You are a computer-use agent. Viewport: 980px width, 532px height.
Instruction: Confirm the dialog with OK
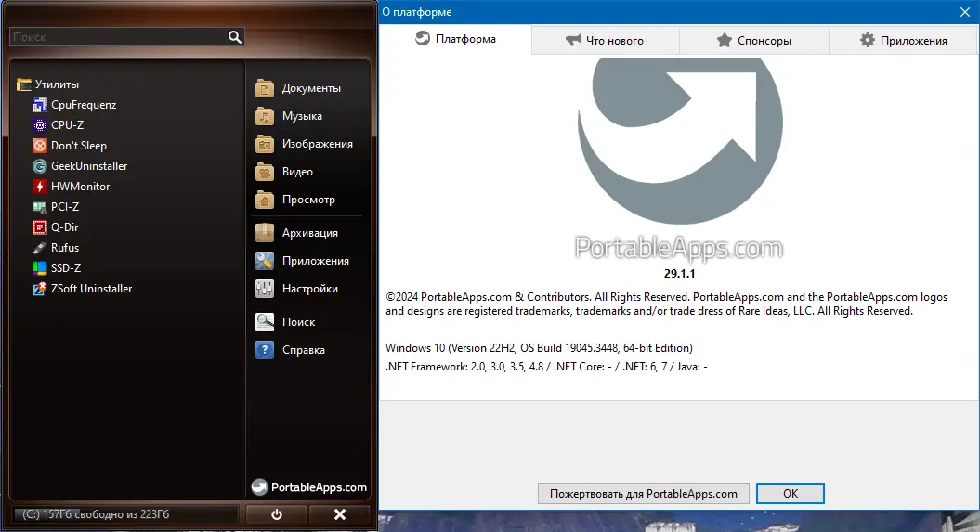click(x=790, y=494)
